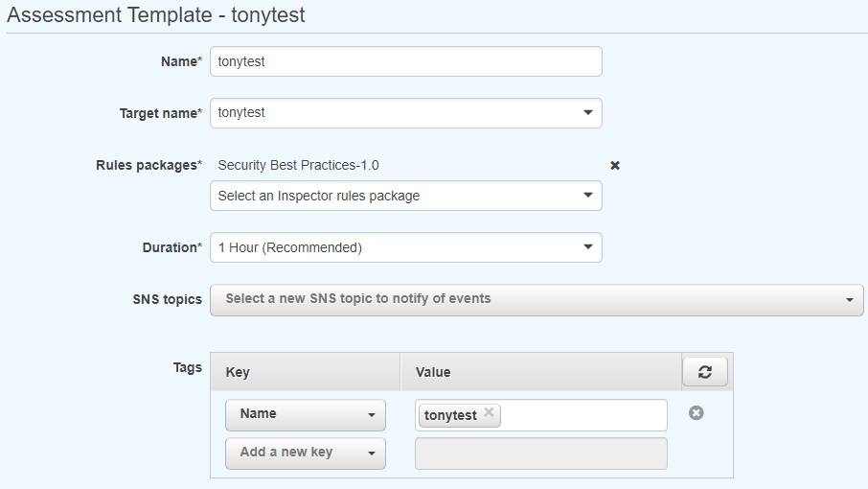The image size is (868, 489).
Task: Open the Add a new key dropdown
Action: 306,454
